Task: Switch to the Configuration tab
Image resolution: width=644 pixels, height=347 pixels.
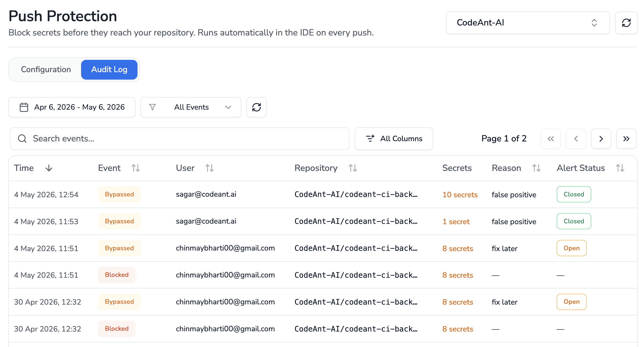Action: click(x=46, y=70)
